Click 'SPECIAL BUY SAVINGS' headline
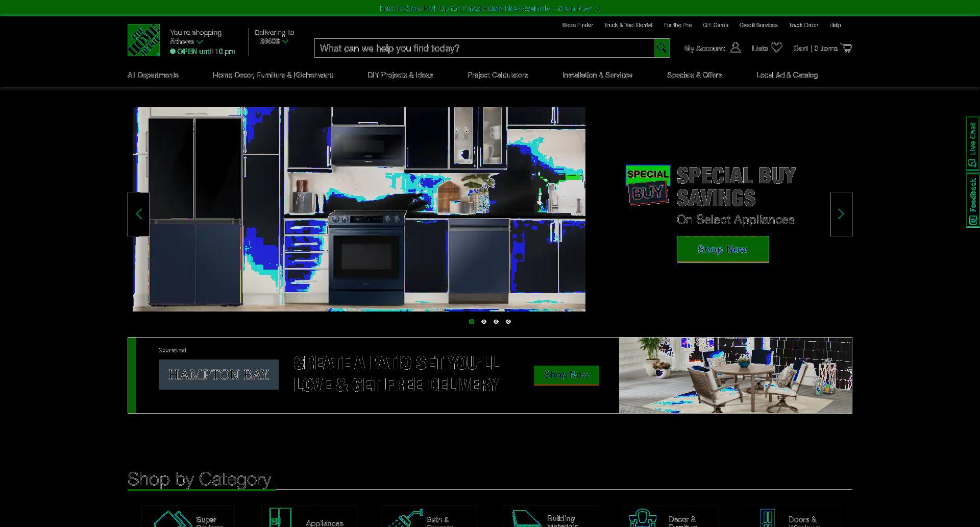 736,186
